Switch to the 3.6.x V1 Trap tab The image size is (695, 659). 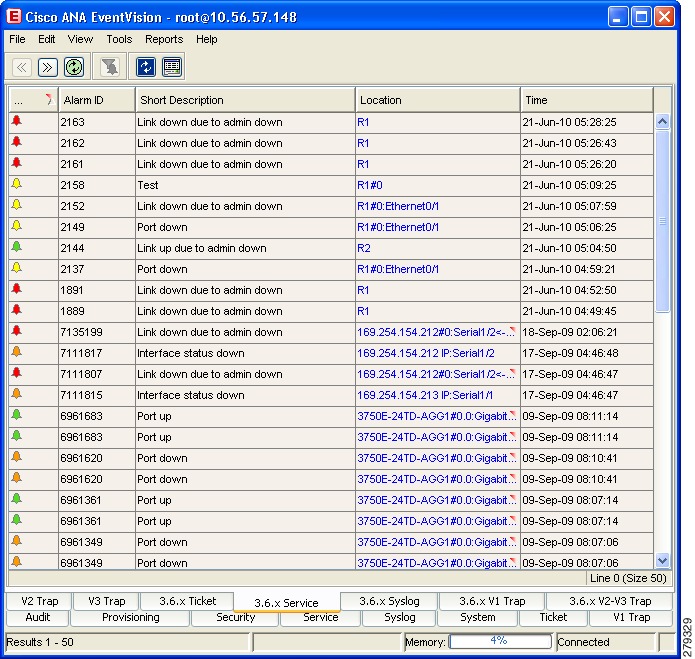pyautogui.click(x=492, y=601)
